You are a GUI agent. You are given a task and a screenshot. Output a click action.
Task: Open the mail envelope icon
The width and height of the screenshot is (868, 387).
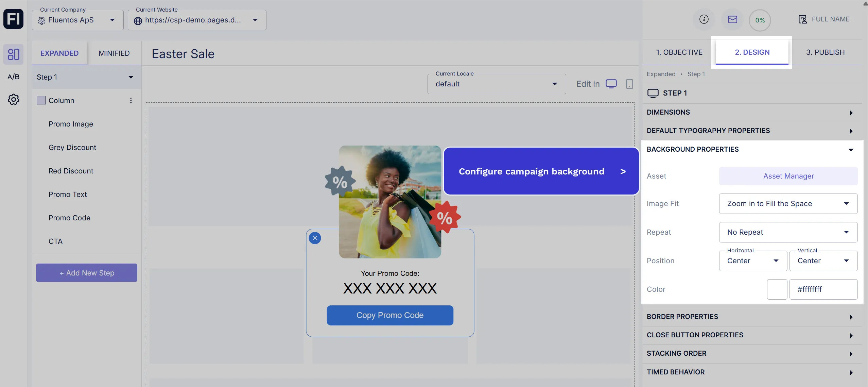point(732,19)
